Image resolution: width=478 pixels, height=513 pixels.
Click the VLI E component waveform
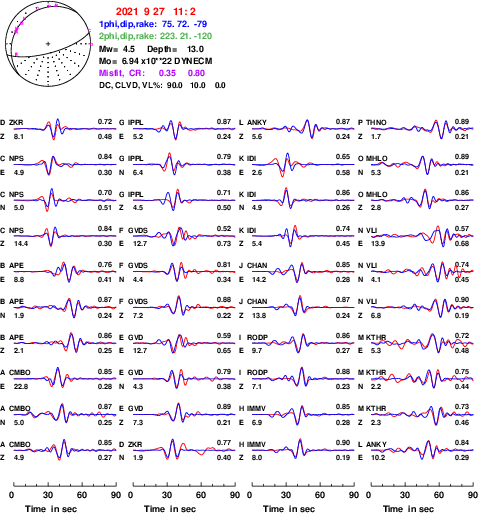422,236
